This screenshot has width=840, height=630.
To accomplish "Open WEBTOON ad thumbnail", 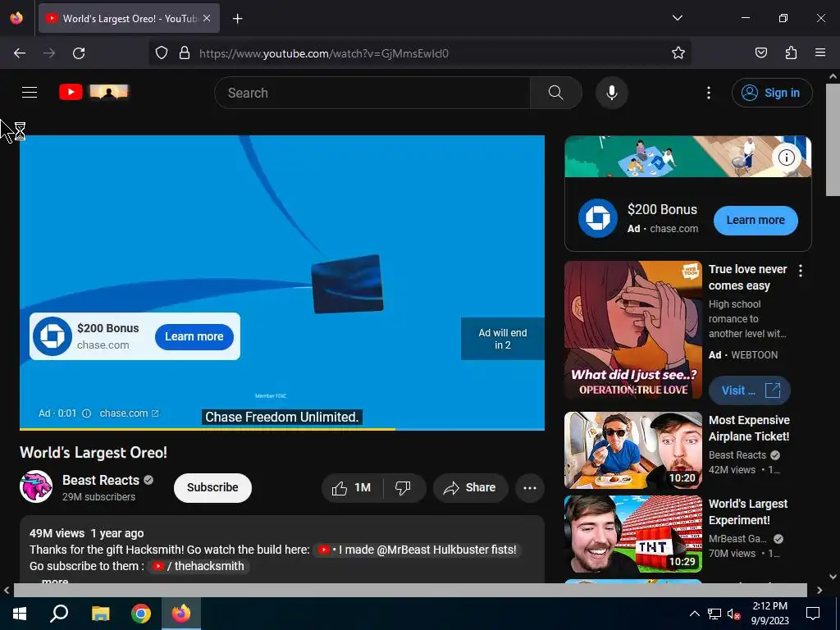I will pos(632,330).
